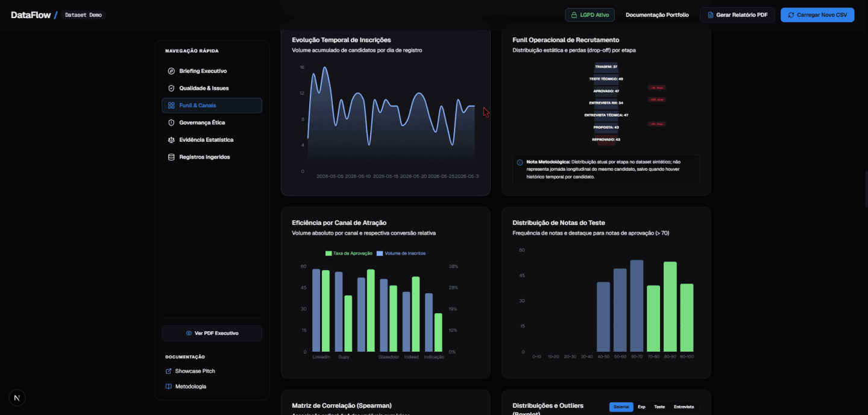Click the compass icon for Briefing Executivo
Image resolution: width=868 pixels, height=415 pixels.
coord(171,71)
